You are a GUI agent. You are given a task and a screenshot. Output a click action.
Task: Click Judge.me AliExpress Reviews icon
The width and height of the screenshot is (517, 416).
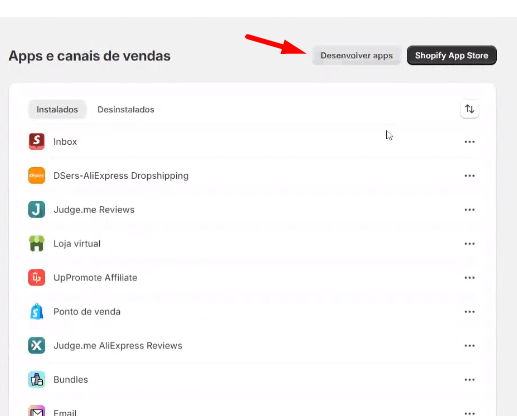37,346
